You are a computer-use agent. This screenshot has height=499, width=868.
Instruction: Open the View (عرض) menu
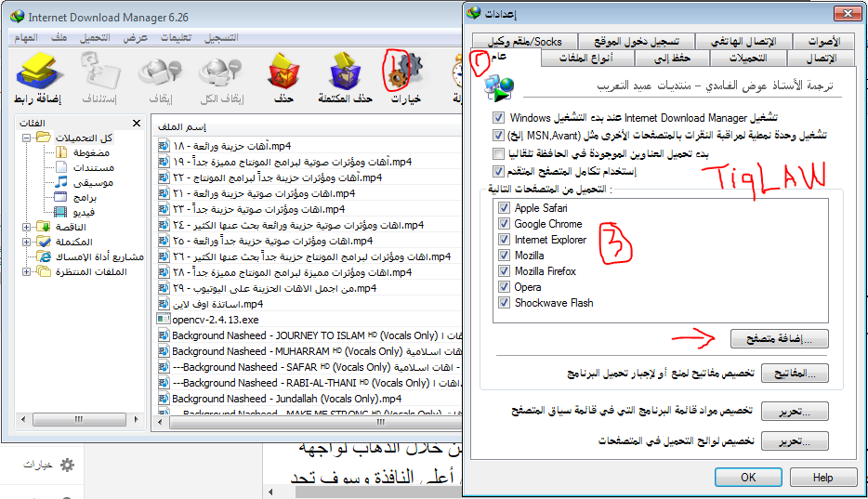click(x=135, y=37)
